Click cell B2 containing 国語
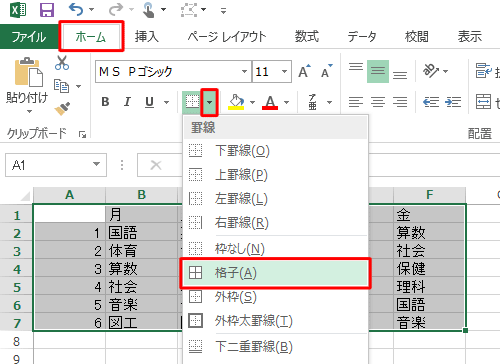 pos(141,233)
